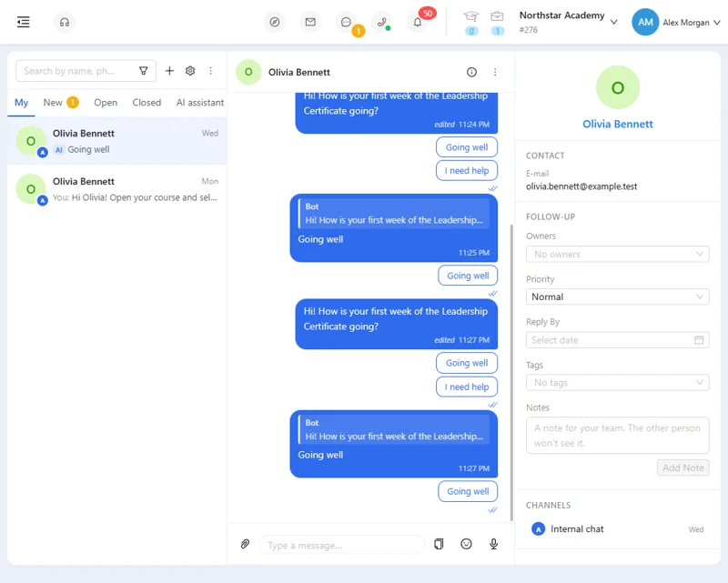Click Going well reply under 11:25 PM message
Screen dimensions: 728x583
468,276
